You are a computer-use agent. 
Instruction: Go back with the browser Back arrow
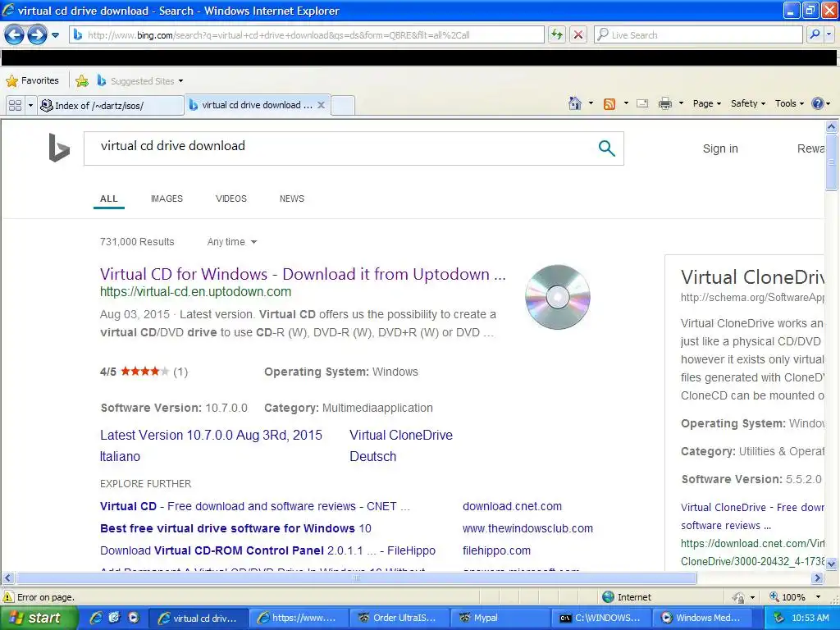tap(15, 34)
